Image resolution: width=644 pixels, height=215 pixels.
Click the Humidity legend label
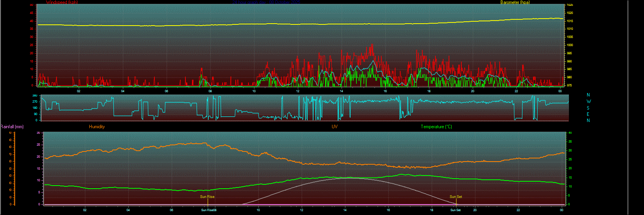[x=97, y=127]
